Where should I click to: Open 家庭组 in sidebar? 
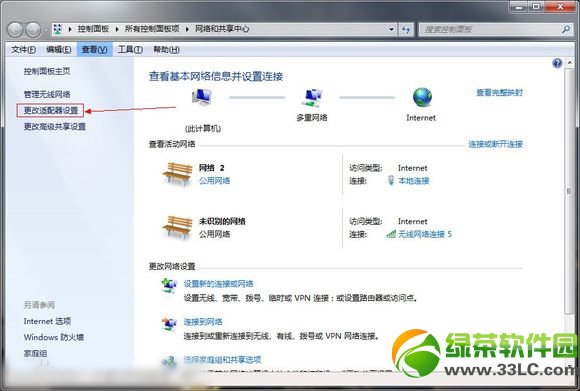(35, 354)
